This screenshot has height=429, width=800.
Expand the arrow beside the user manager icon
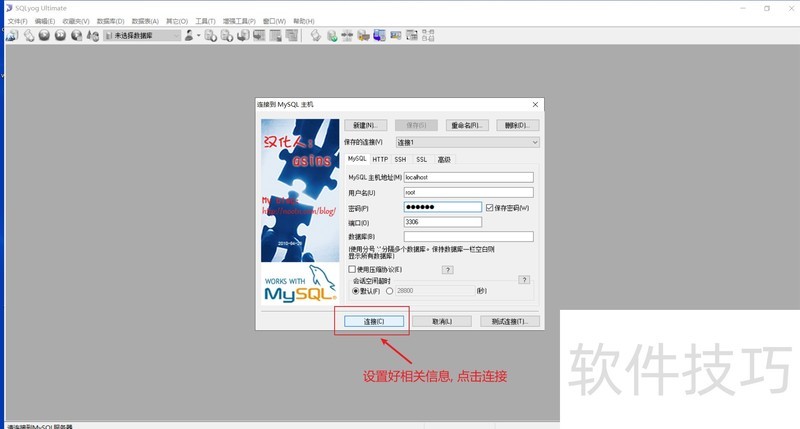coord(198,35)
